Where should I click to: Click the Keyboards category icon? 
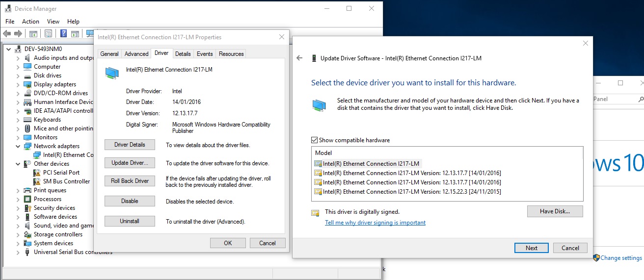[x=28, y=120]
